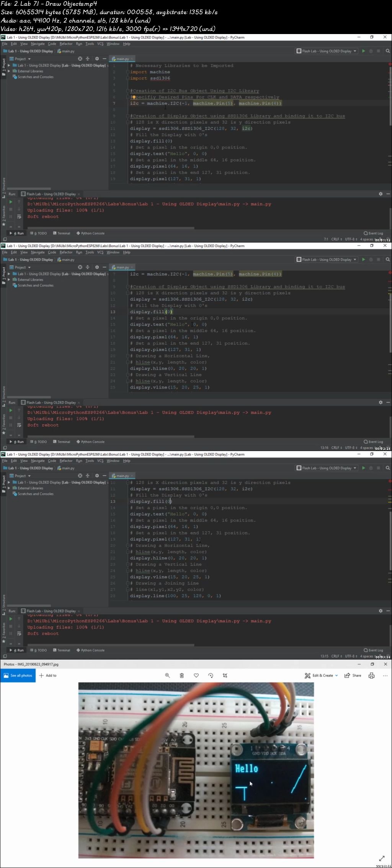
Task: Click lightbulb hint icon at line 6
Action: pos(134,97)
